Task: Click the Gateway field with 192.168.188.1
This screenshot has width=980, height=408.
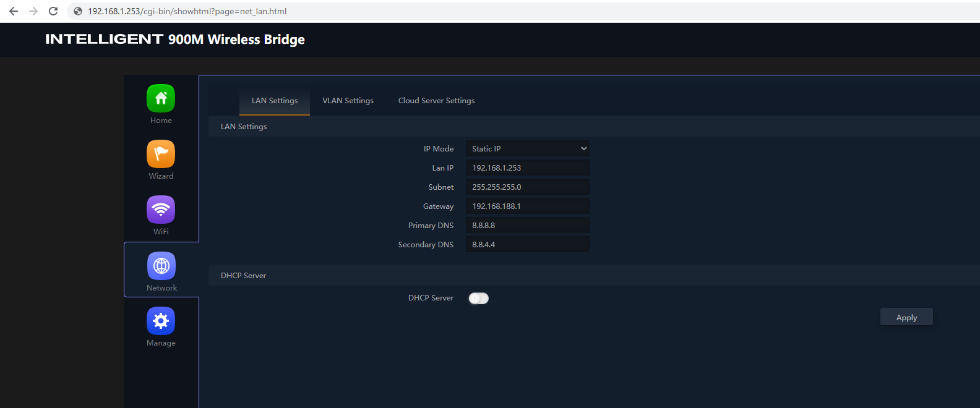Action: click(x=527, y=206)
